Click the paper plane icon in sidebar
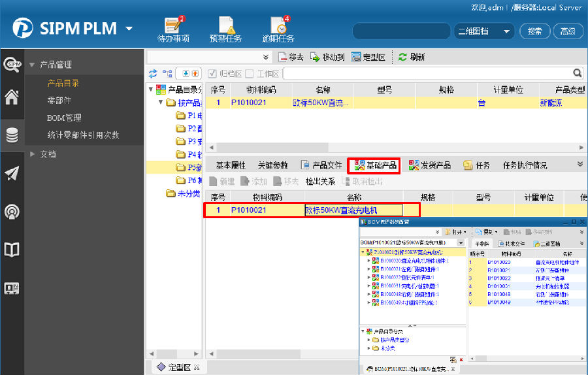Viewport: 588px width, 375px height. 12,173
